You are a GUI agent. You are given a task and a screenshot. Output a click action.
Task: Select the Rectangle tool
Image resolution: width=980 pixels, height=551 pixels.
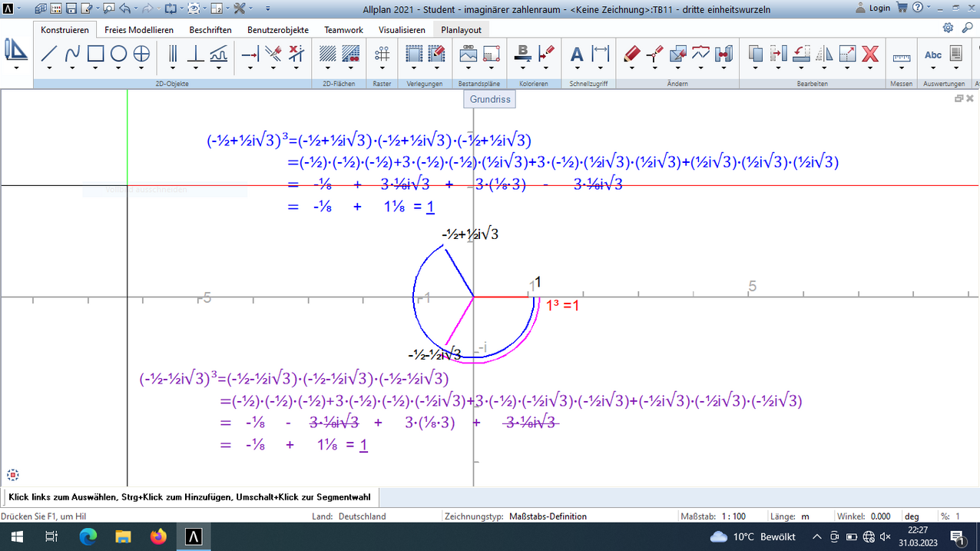tap(95, 54)
